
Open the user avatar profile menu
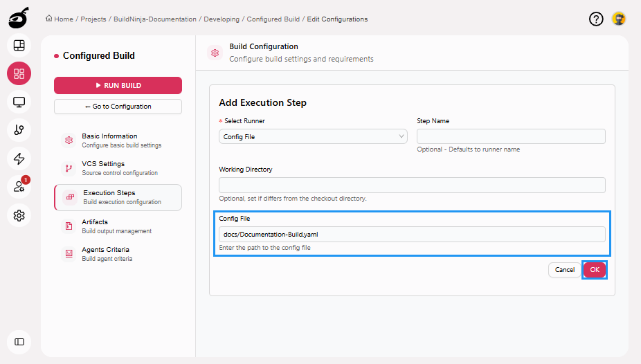(619, 19)
